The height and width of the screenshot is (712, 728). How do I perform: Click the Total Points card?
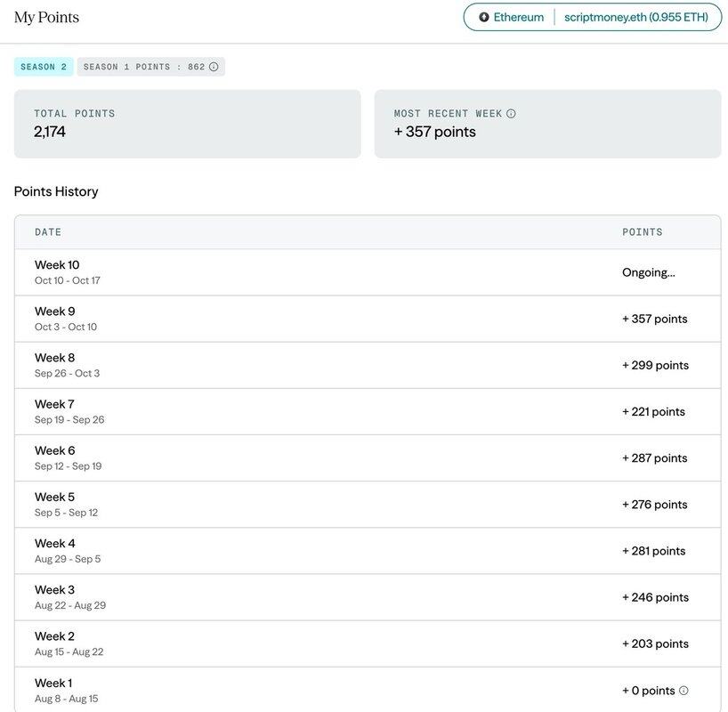click(x=187, y=124)
